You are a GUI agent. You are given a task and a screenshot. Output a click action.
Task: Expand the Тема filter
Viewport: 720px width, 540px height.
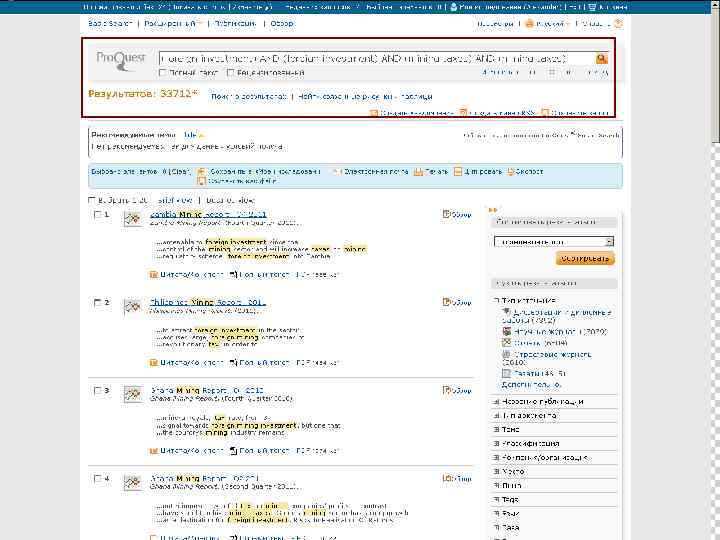[x=496, y=430]
